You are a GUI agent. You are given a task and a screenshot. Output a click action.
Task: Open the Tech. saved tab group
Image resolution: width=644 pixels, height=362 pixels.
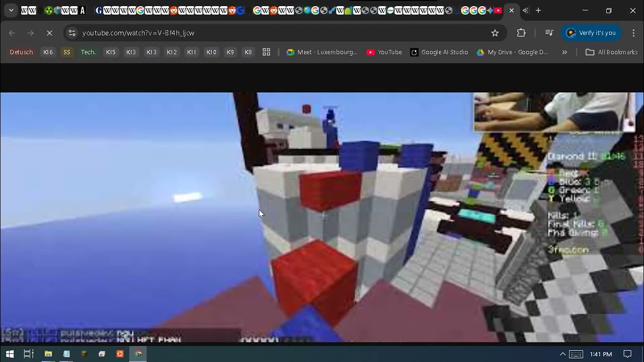[89, 52]
